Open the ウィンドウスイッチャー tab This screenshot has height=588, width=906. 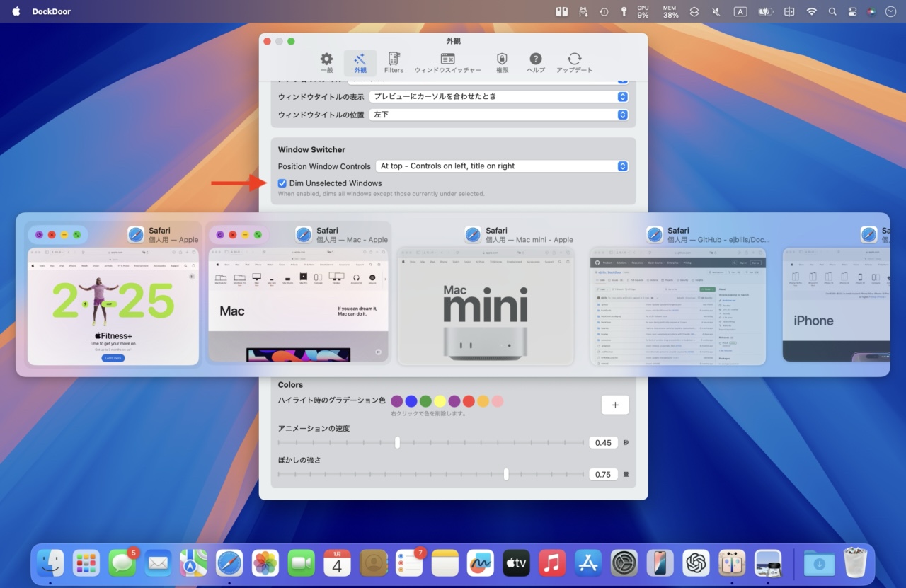click(447, 62)
